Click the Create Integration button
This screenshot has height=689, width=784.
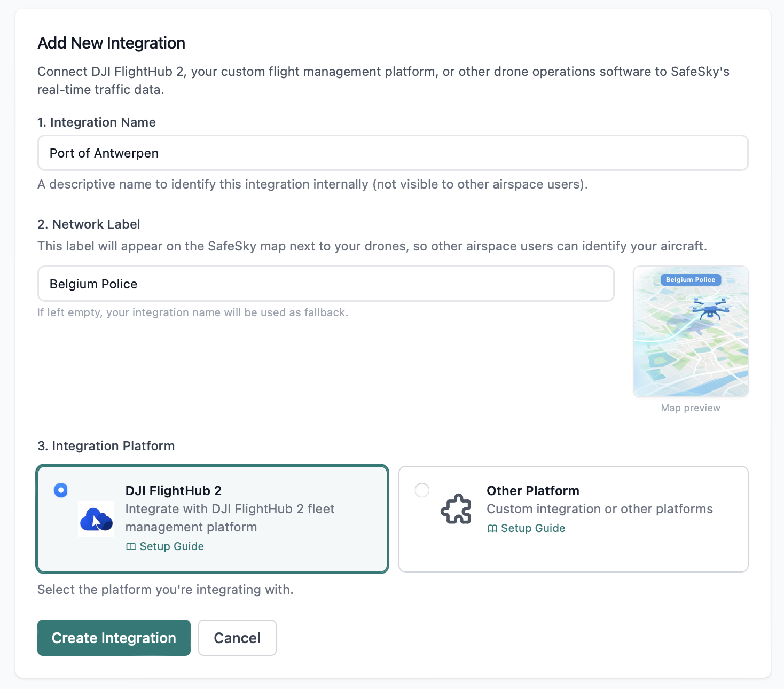click(114, 638)
